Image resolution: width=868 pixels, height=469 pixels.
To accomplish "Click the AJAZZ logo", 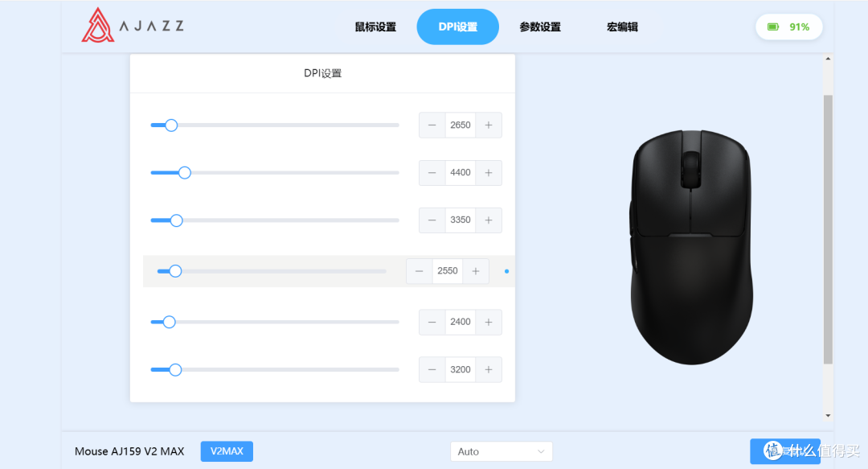I will (x=133, y=26).
